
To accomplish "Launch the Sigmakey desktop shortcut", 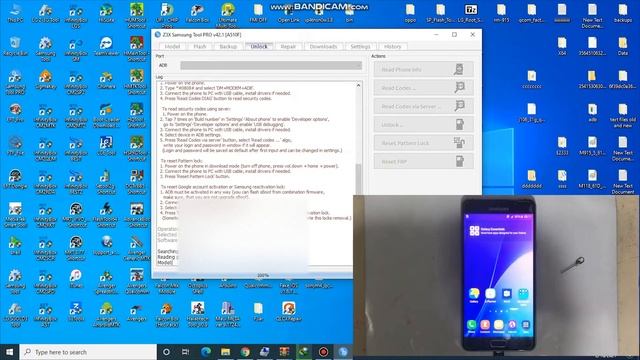I will click(x=45, y=79).
